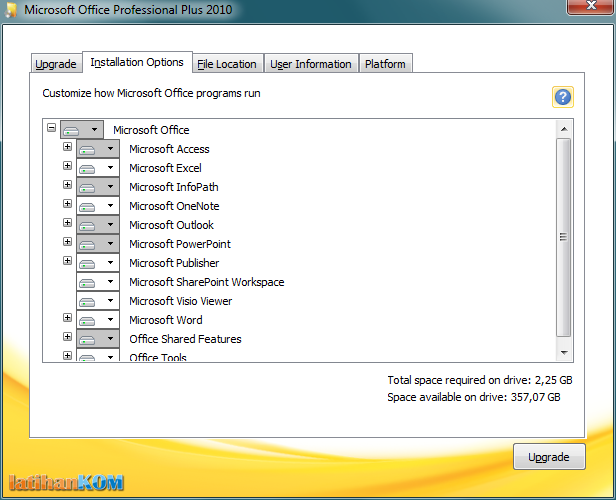
Task: Expand the Microsoft Word node
Action: pyautogui.click(x=68, y=317)
